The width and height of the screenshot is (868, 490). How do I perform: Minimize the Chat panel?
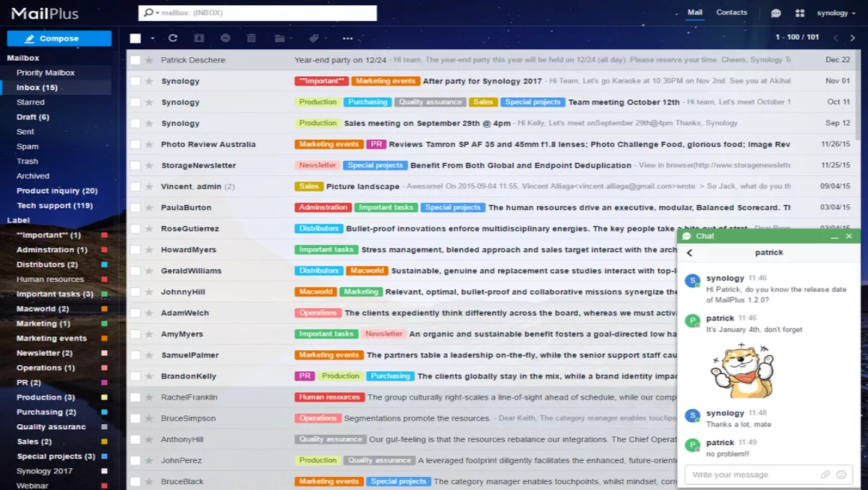click(835, 237)
